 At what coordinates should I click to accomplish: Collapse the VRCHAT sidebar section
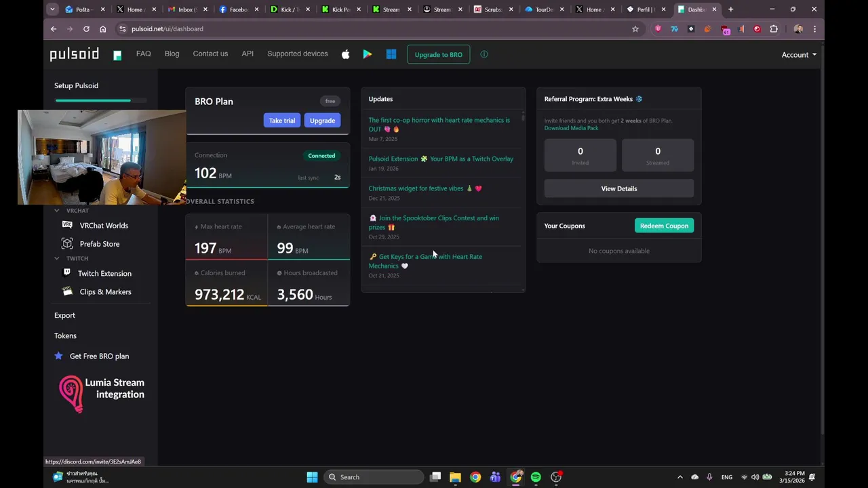coord(57,211)
